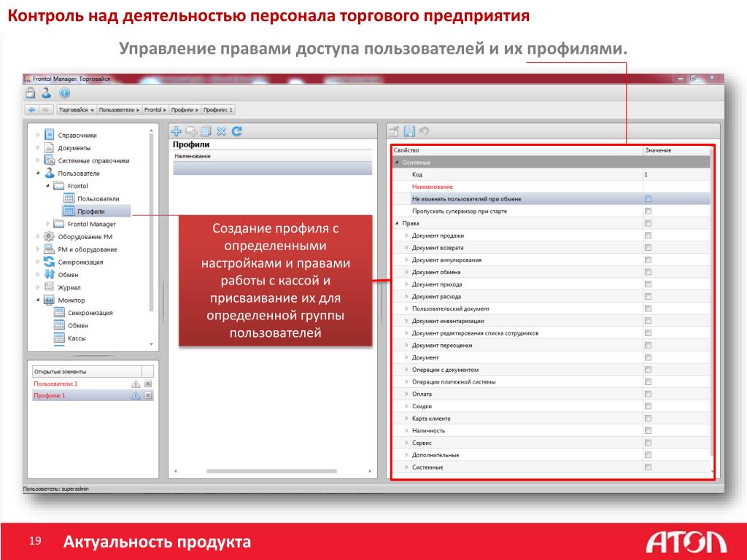
Task: Click the Свойство column header
Action: (517, 150)
